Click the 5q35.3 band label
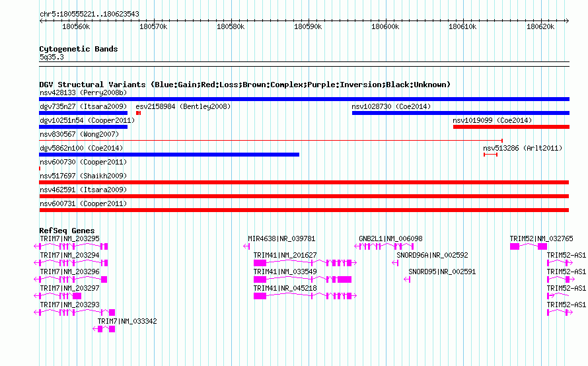588x366 pixels. tap(52, 57)
